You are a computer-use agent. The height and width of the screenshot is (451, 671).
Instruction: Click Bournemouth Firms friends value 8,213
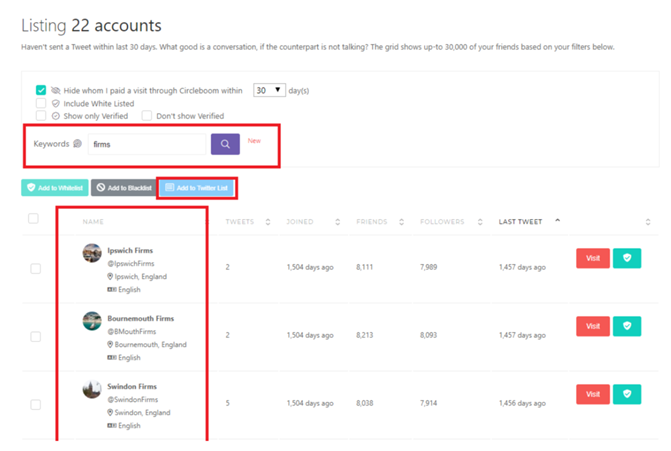[365, 335]
